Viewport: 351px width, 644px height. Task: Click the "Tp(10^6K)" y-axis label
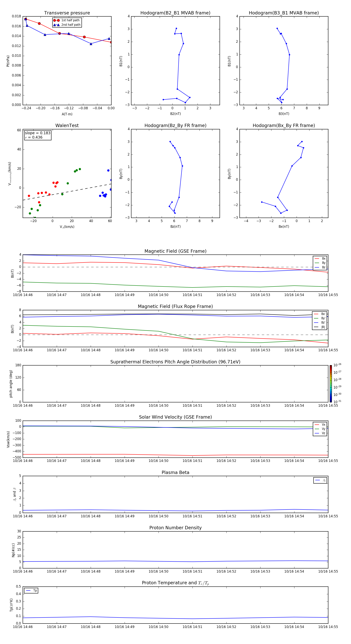[x=11, y=605]
